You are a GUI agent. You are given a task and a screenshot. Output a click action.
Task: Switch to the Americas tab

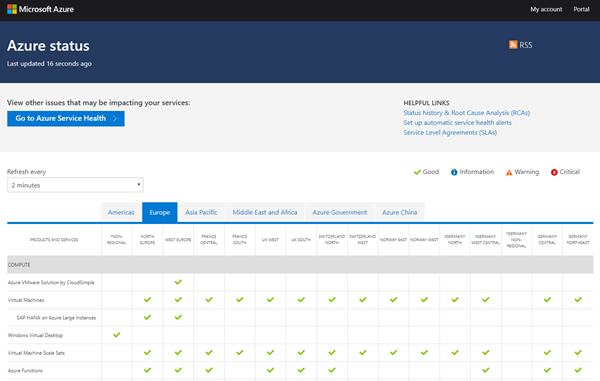pos(121,212)
